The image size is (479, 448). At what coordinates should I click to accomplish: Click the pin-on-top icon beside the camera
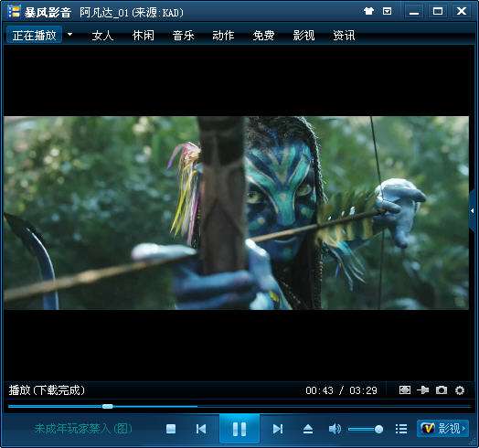click(x=423, y=389)
